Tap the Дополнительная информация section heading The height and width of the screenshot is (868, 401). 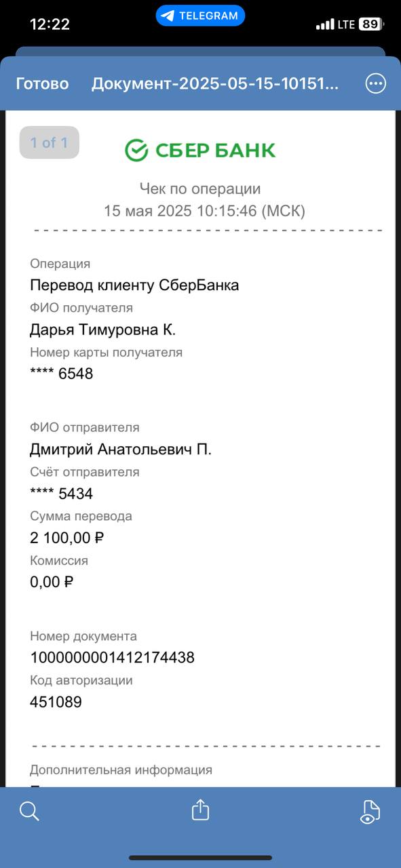click(121, 770)
